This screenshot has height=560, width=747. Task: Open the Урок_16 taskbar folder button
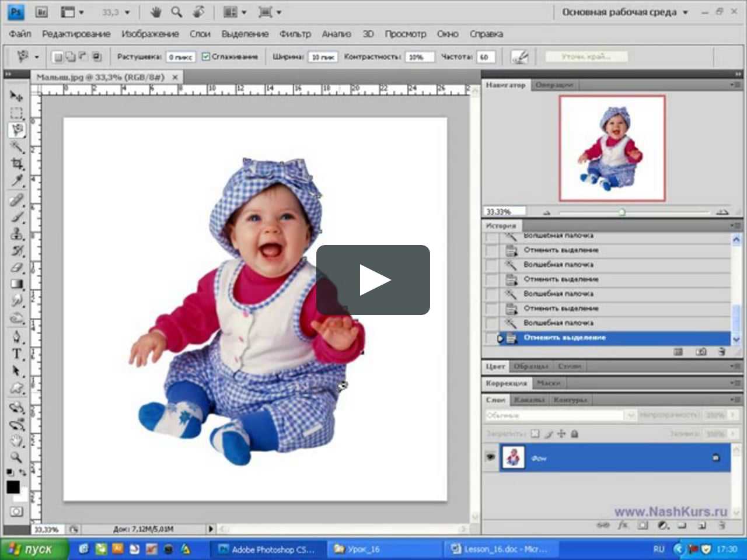coord(385,549)
